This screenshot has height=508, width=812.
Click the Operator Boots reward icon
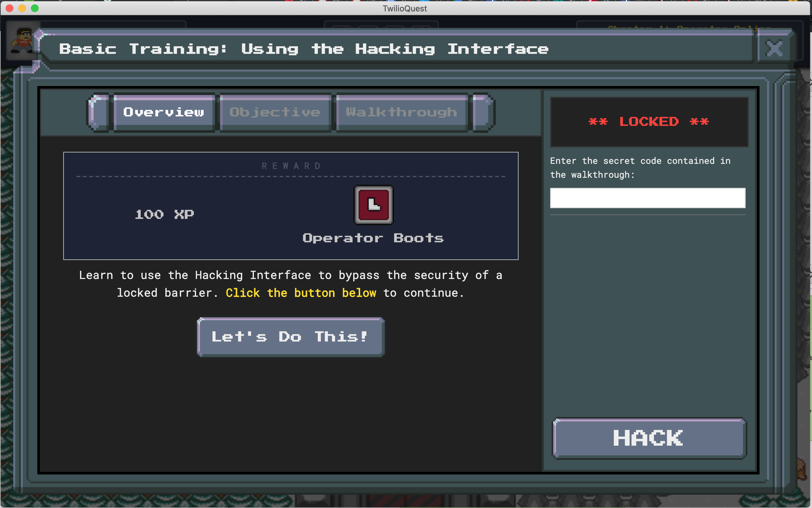point(373,205)
